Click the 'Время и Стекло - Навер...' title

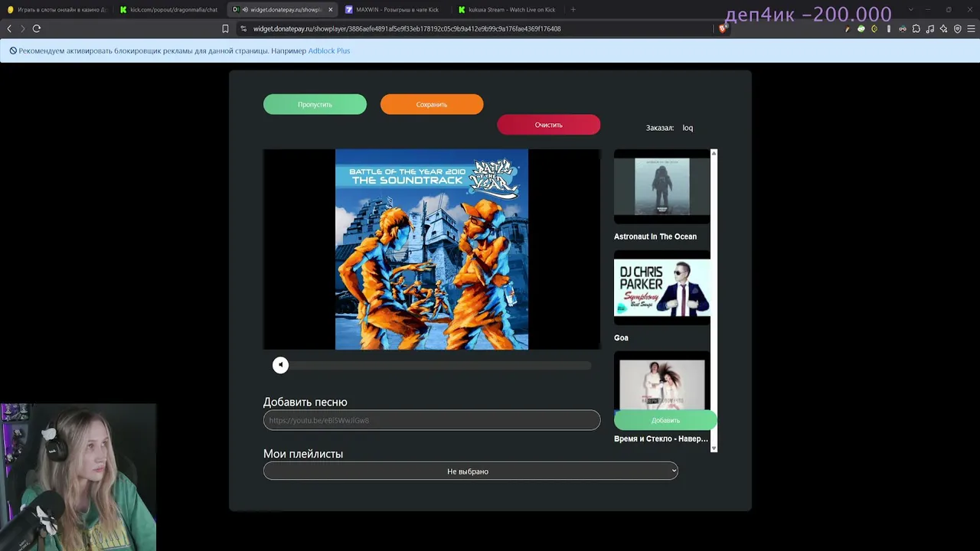coord(661,439)
